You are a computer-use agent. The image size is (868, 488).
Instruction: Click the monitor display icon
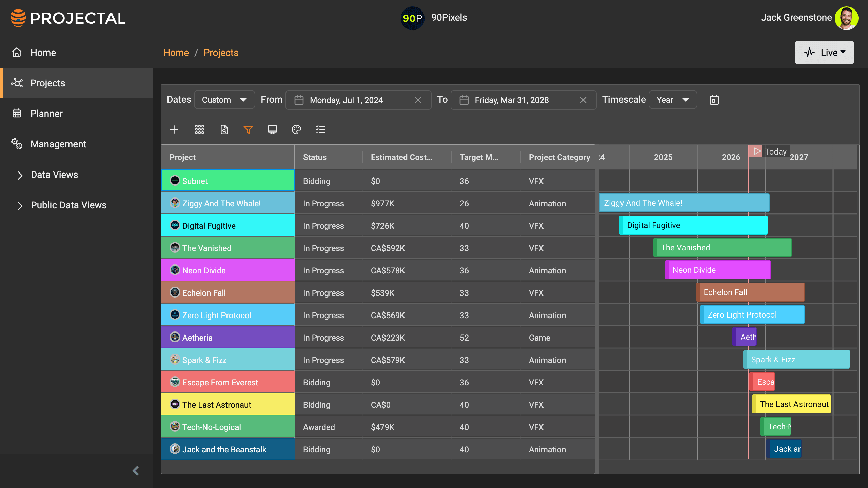(x=272, y=129)
